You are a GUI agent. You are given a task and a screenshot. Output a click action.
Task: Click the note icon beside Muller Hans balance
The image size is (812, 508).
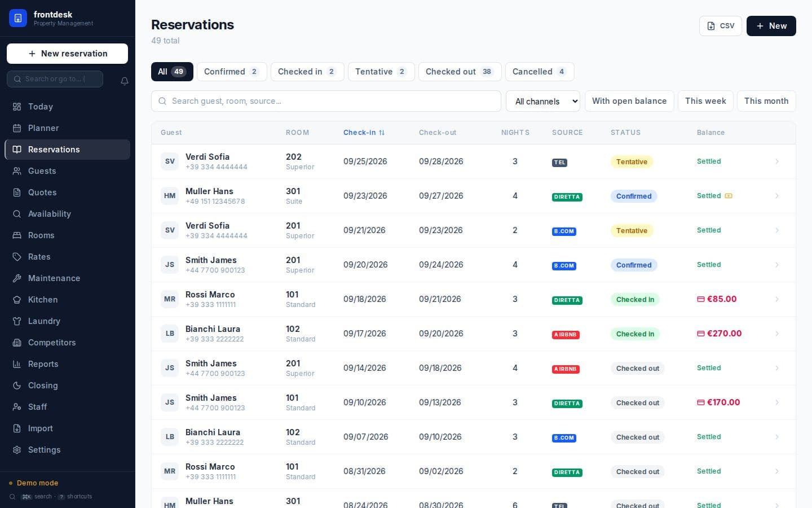729,196
